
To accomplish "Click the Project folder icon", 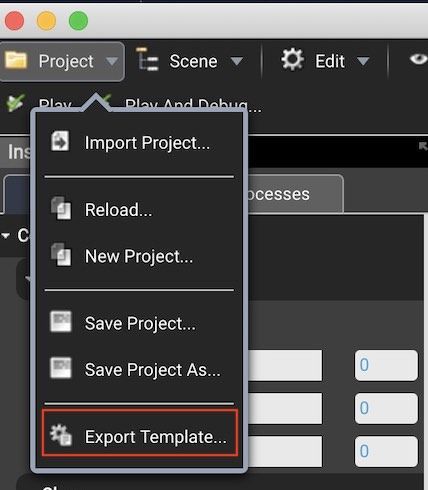I will [16, 60].
